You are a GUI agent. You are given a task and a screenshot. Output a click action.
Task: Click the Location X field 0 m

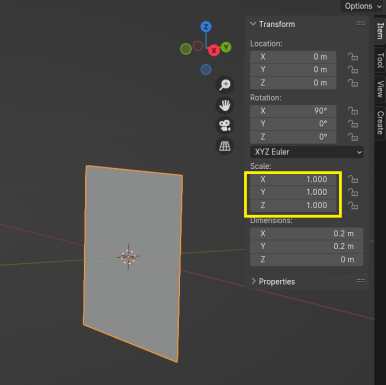(293, 57)
